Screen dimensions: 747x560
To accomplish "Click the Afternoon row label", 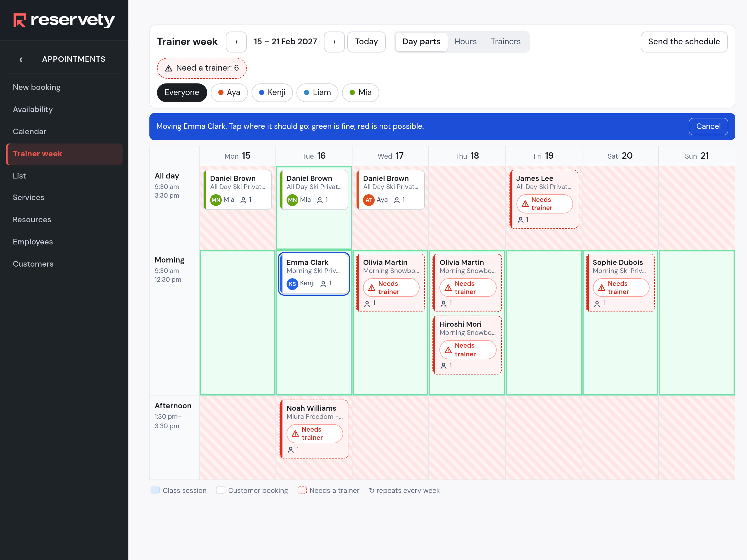I will [173, 406].
